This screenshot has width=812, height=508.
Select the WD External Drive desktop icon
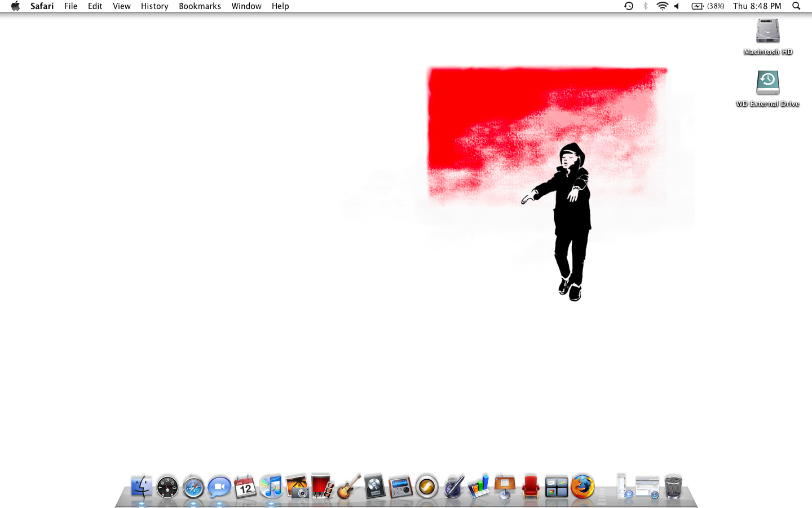click(767, 89)
